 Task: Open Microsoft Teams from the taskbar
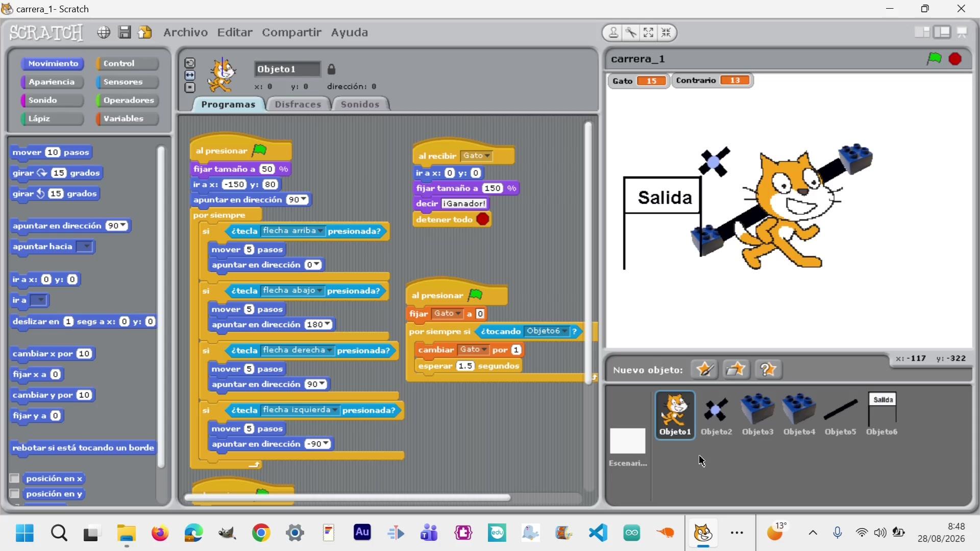pyautogui.click(x=429, y=533)
